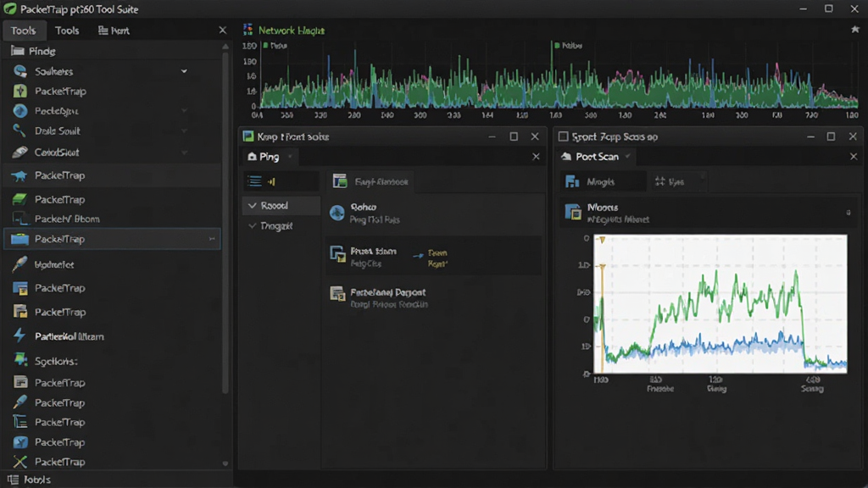Click the beige document PacketTrap icon

pos(20,312)
